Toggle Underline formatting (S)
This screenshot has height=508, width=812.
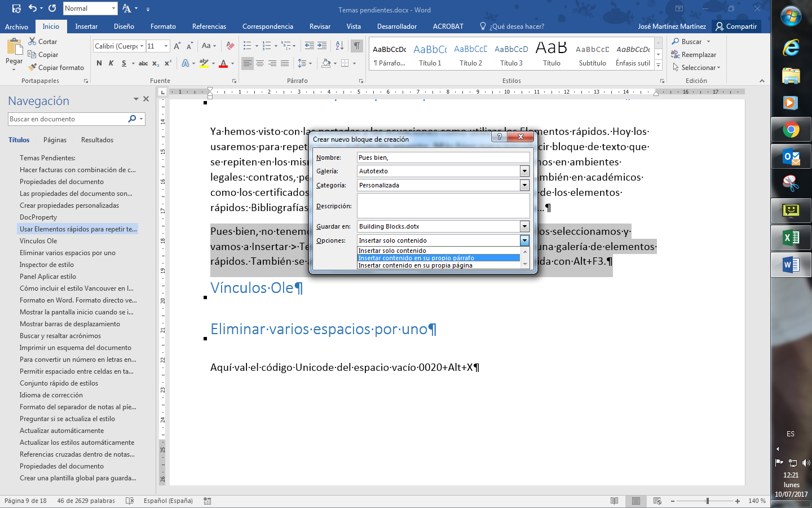click(x=123, y=63)
